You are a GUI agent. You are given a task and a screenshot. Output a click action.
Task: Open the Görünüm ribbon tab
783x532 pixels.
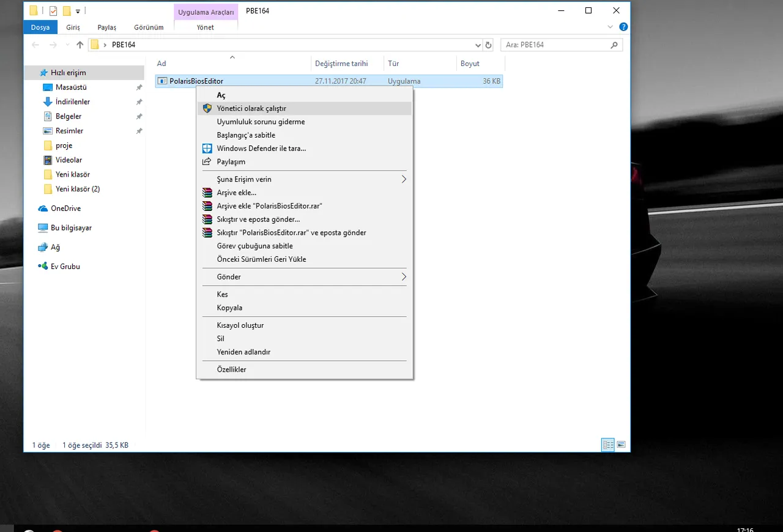[149, 28]
